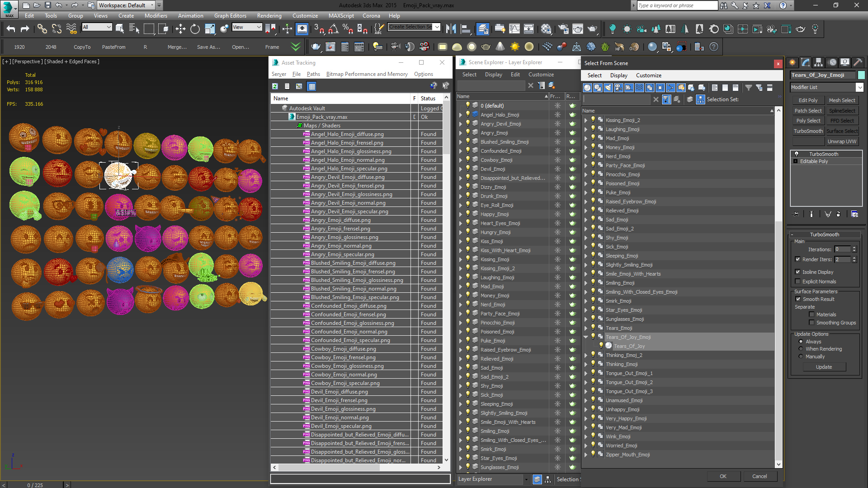Viewport: 868px width, 488px height.
Task: Click the Render Setup teapot icon
Action: [x=563, y=29]
